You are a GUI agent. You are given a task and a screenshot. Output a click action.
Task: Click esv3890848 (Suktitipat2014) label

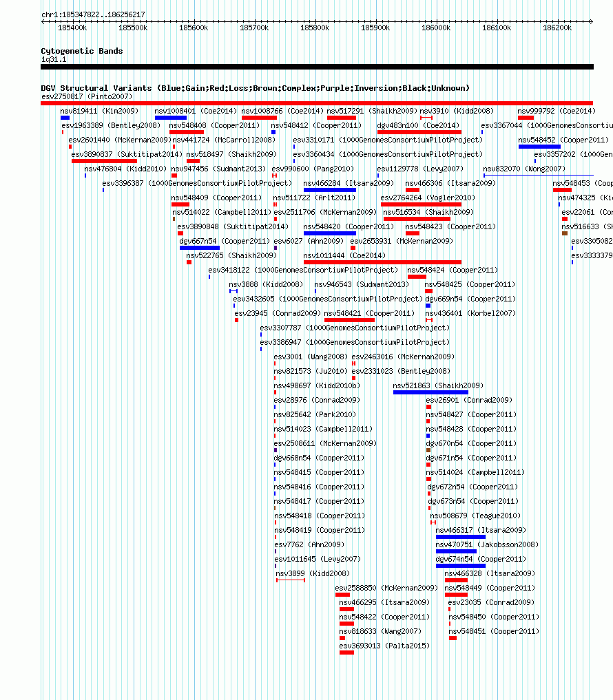pyautogui.click(x=233, y=226)
